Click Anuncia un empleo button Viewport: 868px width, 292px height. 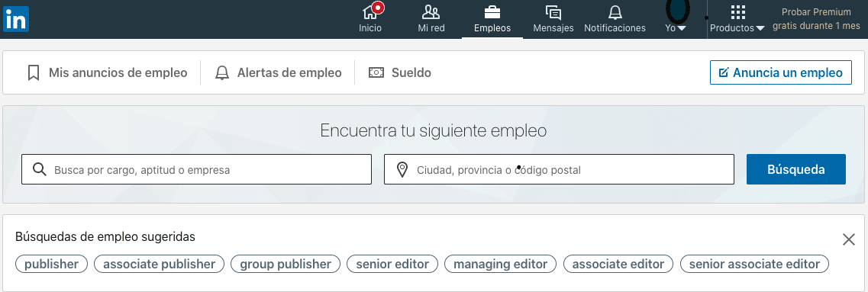780,72
